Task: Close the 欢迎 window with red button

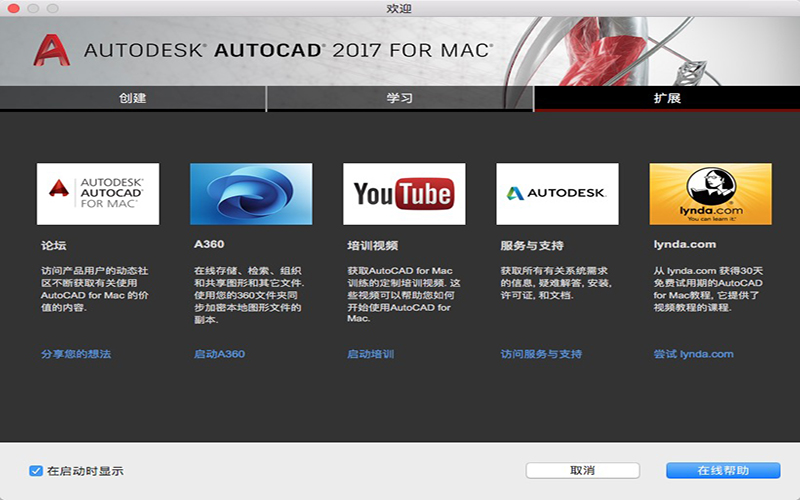Action: pyautogui.click(x=14, y=8)
